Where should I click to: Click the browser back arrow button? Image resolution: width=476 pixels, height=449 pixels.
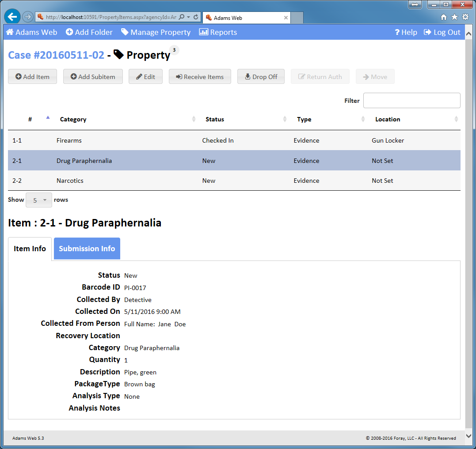[12, 17]
